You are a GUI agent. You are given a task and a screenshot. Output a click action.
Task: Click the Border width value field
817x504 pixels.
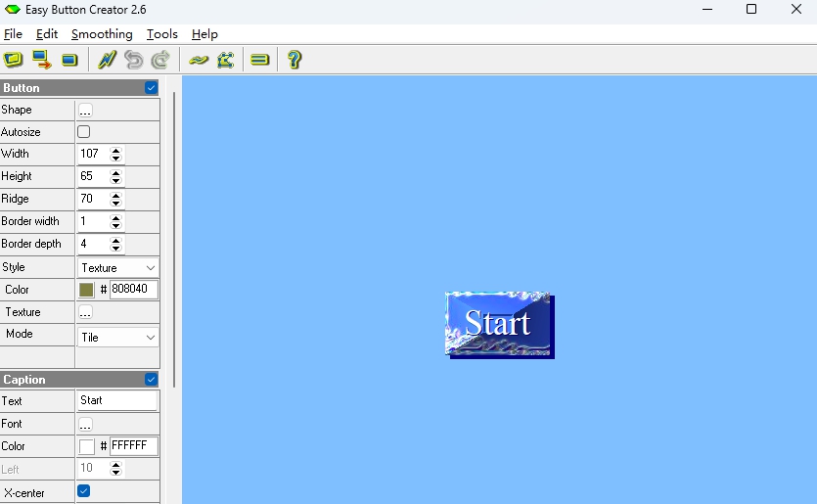(x=94, y=221)
